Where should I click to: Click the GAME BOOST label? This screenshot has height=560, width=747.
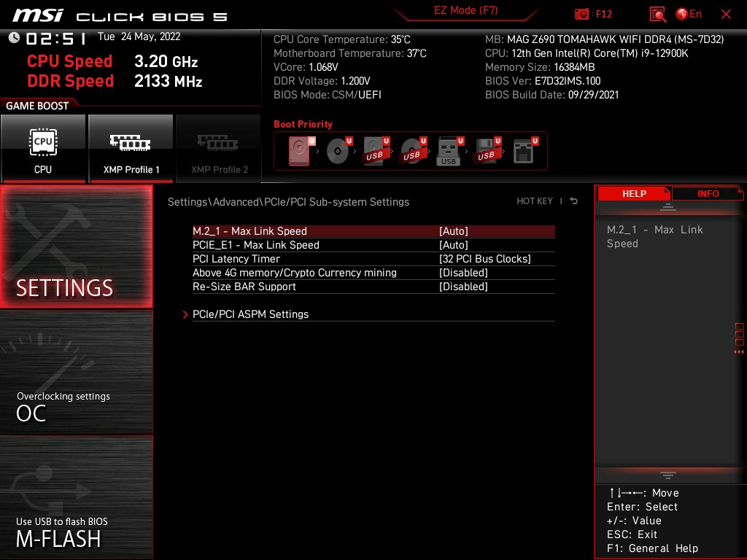coord(37,106)
